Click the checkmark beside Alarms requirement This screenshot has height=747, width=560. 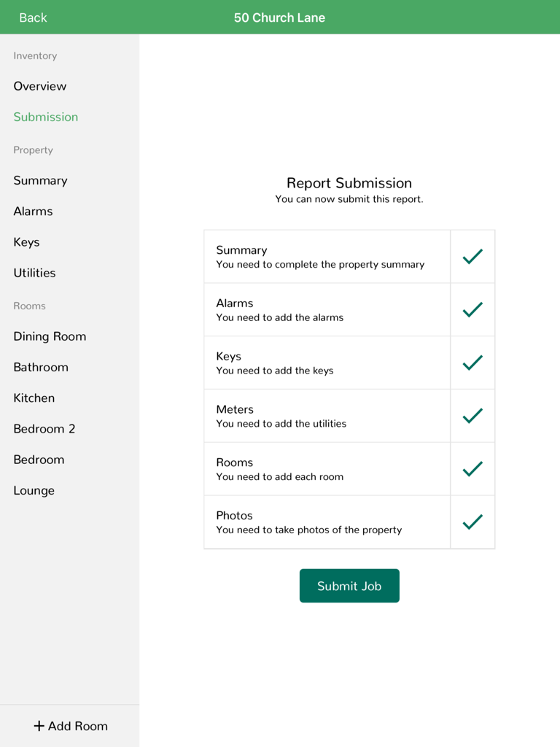pos(472,309)
